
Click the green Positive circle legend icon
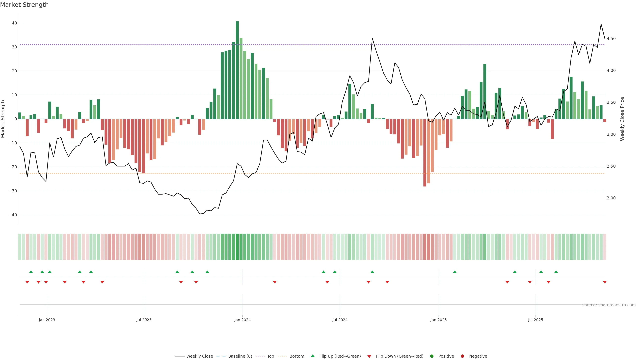[432, 356]
